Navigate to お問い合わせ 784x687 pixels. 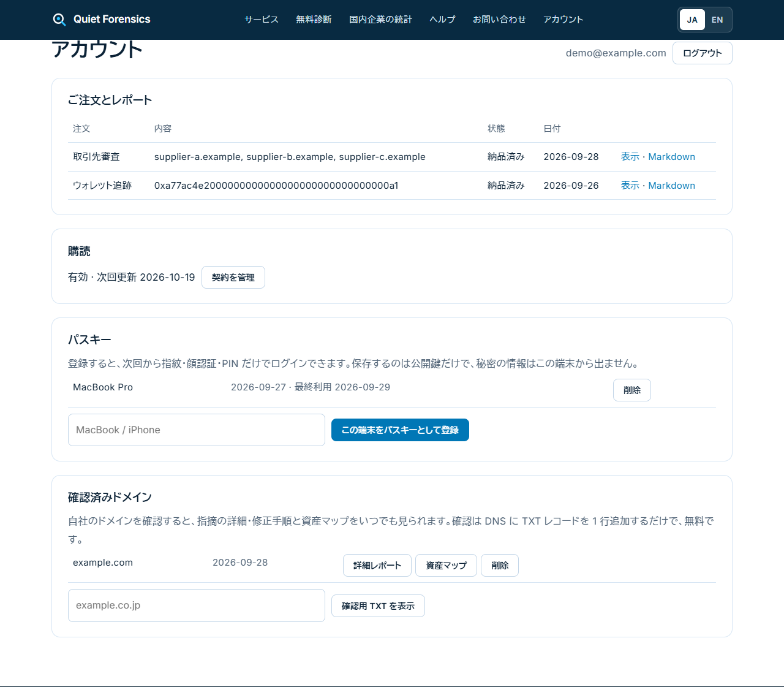[x=499, y=20]
